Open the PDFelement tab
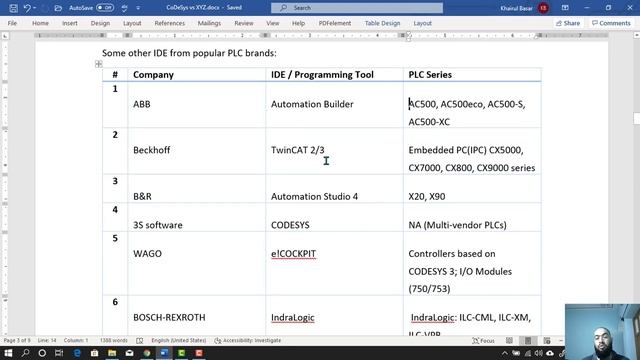The image size is (640, 360). [x=335, y=23]
